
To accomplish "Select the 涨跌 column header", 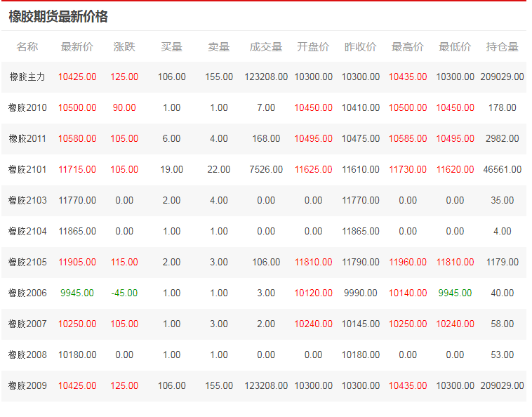I will pos(124,47).
